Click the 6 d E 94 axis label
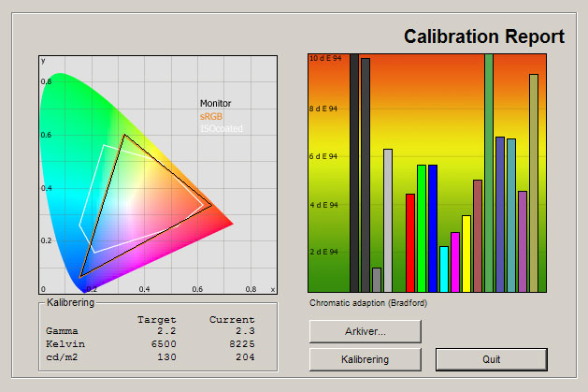 pyautogui.click(x=323, y=156)
